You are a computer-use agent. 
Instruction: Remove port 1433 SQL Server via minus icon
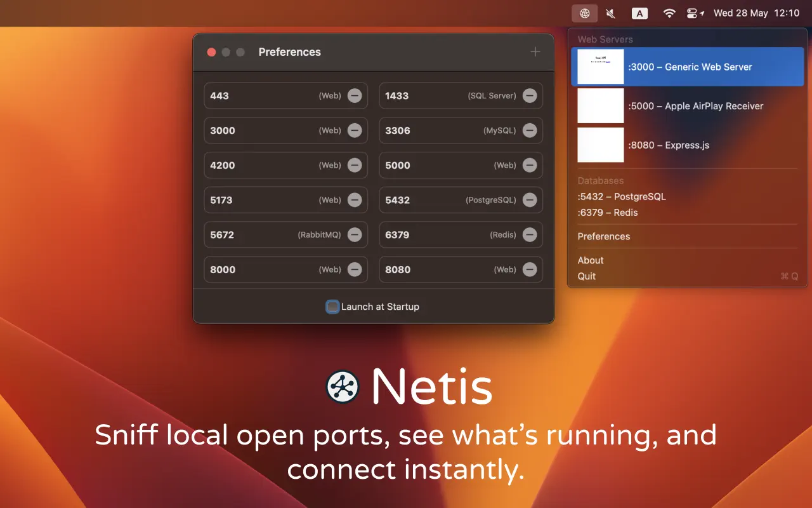point(530,95)
